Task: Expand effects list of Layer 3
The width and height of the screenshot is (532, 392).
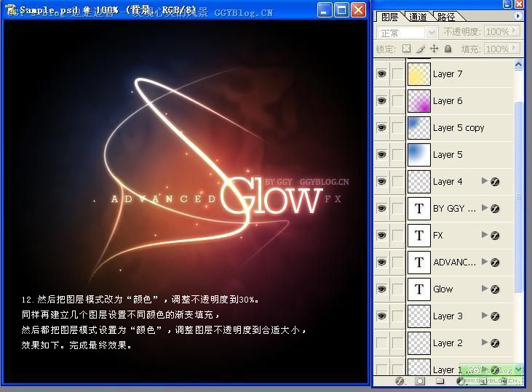Action: [485, 316]
